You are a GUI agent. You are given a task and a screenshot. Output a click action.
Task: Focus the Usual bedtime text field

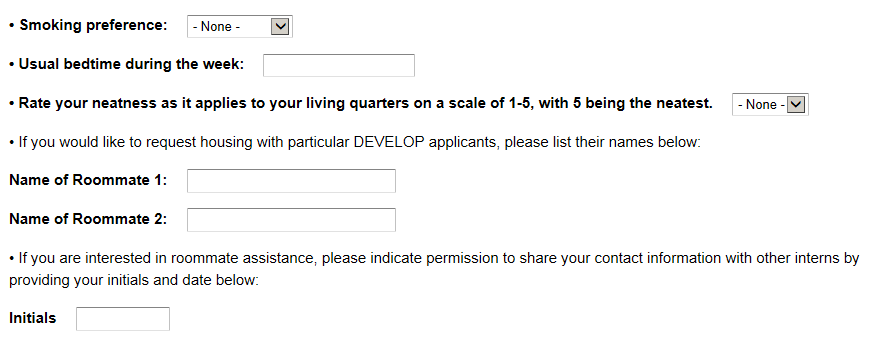pos(339,65)
